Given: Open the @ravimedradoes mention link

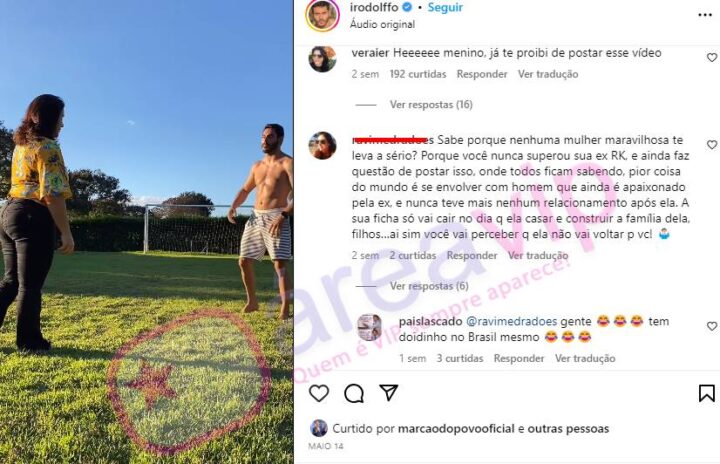Looking at the screenshot, I should point(512,322).
